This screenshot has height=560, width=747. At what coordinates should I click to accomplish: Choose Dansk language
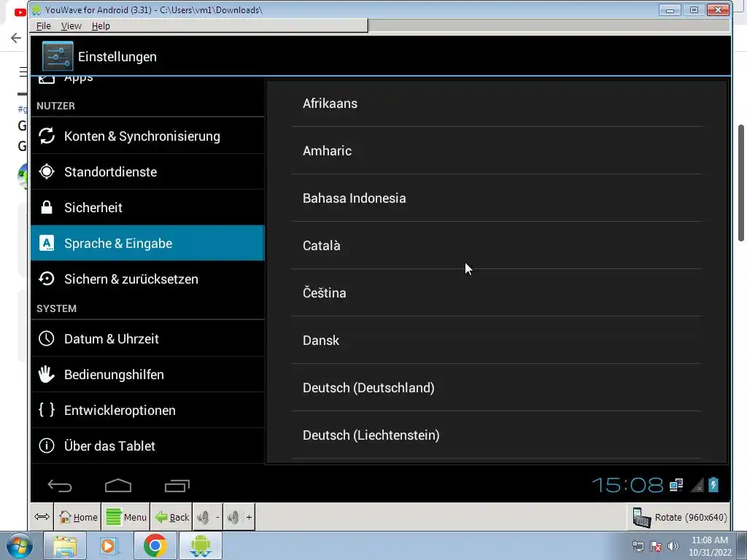point(496,340)
